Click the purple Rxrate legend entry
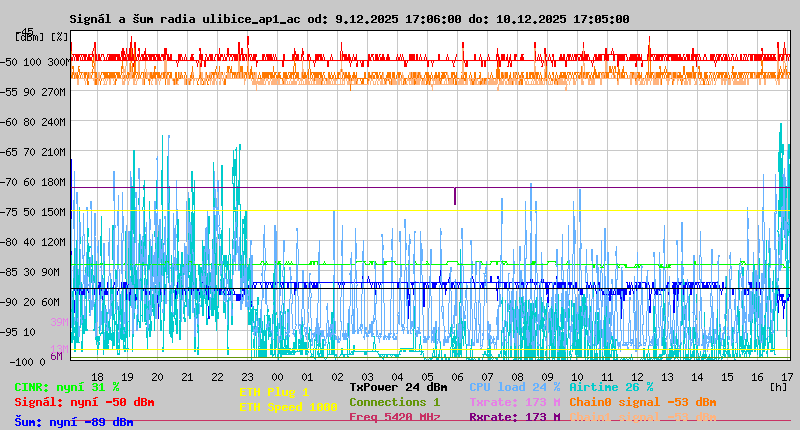This screenshot has width=800, height=430. pyautogui.click(x=514, y=417)
